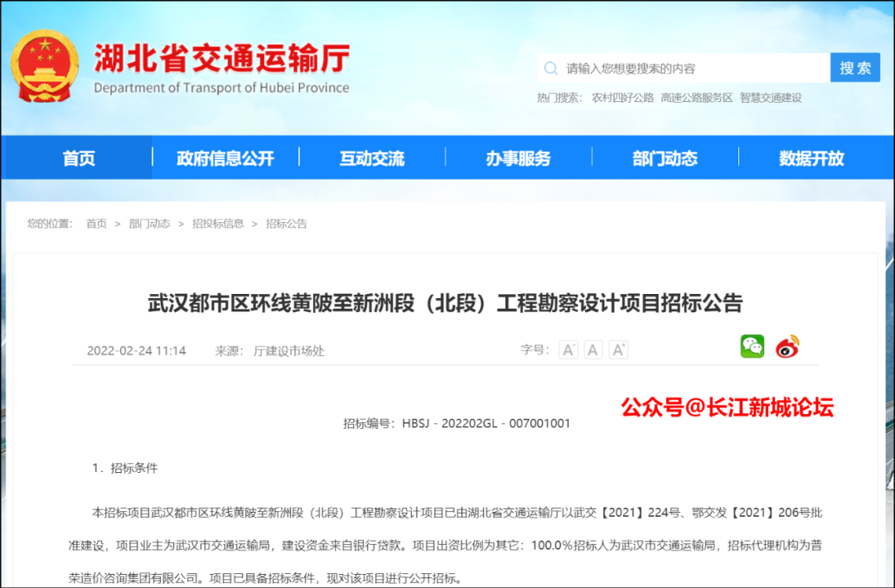Open 部门动态 in main navigation bar
This screenshot has height=588, width=895.
point(665,158)
